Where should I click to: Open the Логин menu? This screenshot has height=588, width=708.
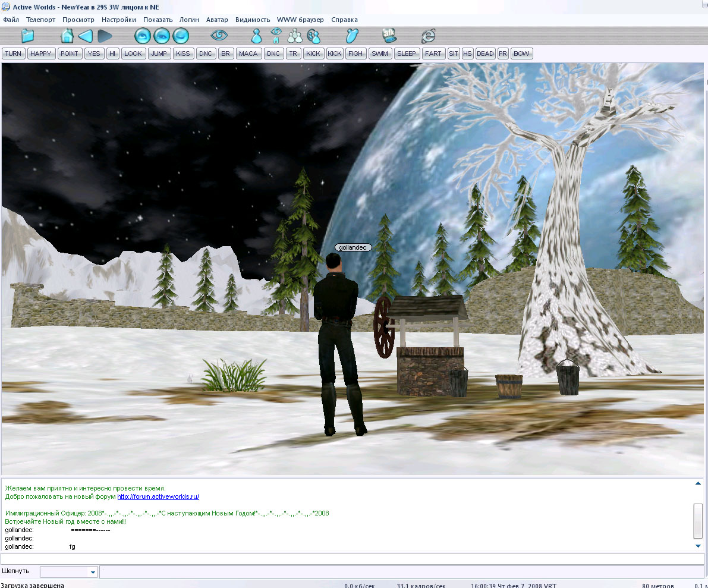pyautogui.click(x=189, y=20)
